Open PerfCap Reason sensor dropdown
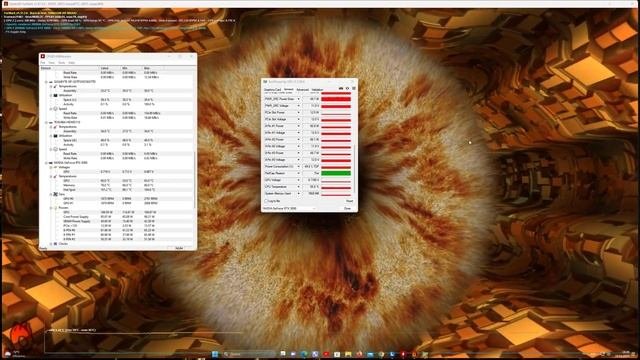640x360 pixels. point(298,173)
